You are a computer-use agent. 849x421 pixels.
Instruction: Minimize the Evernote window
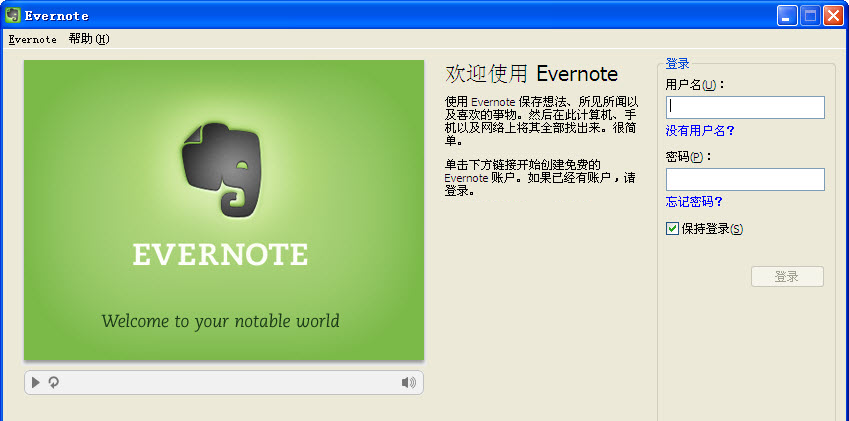tap(788, 15)
